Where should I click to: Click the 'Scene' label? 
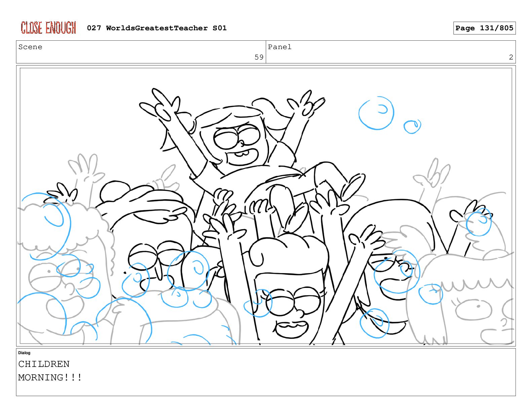(x=30, y=47)
